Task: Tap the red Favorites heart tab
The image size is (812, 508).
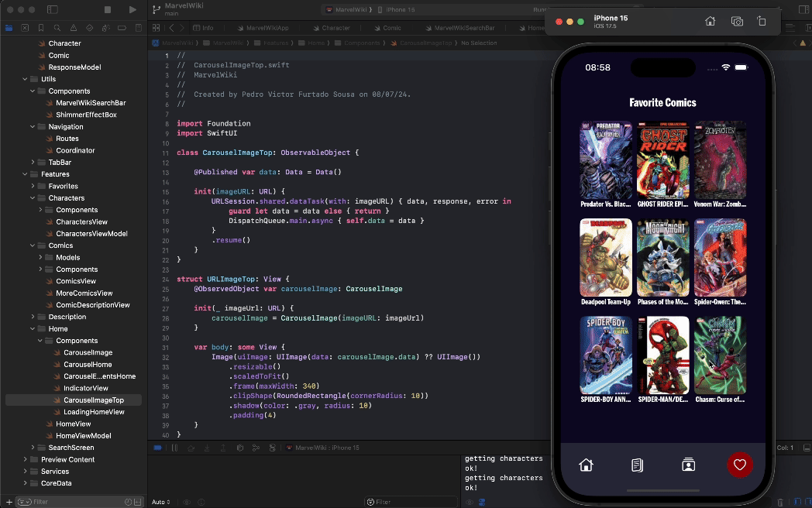Action: (x=739, y=465)
